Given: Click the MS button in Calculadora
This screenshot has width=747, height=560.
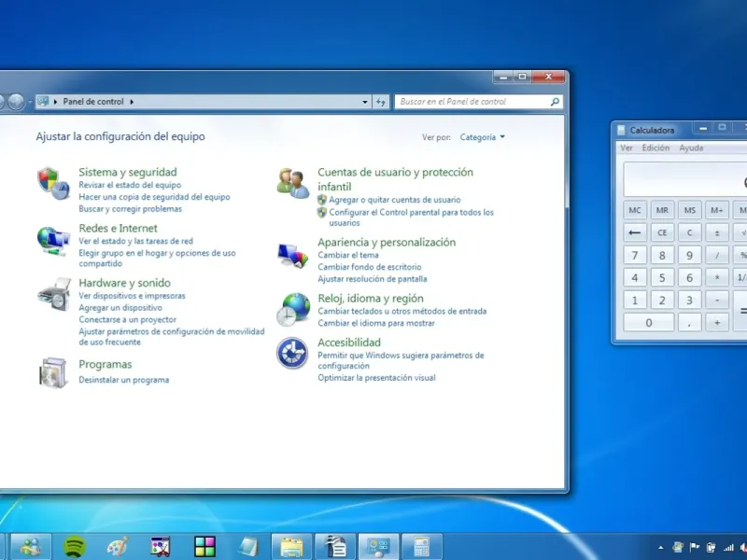Looking at the screenshot, I should coord(689,210).
